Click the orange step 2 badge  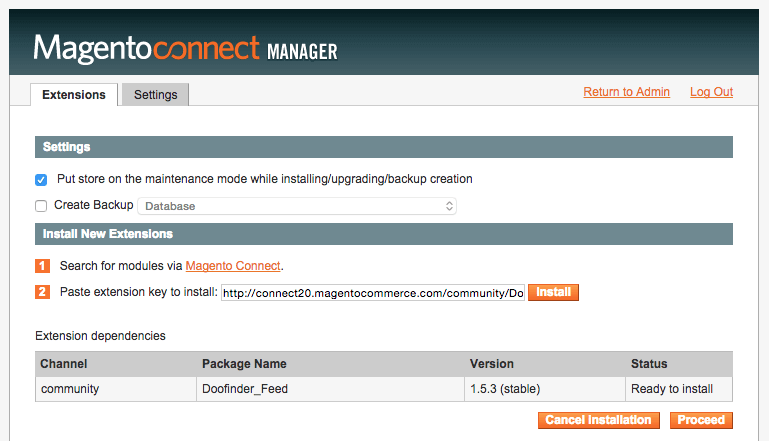pyautogui.click(x=42, y=292)
